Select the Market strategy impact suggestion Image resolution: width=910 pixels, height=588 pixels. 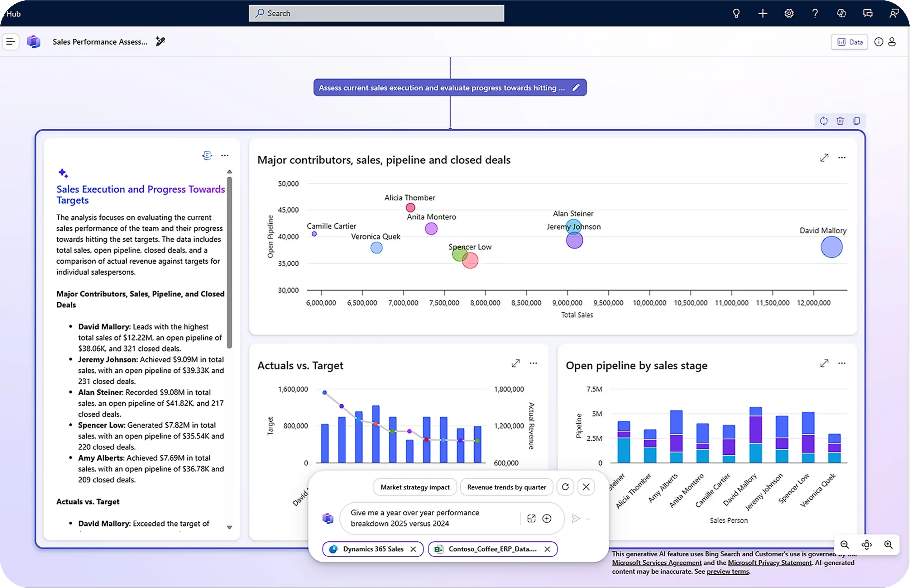coord(415,487)
